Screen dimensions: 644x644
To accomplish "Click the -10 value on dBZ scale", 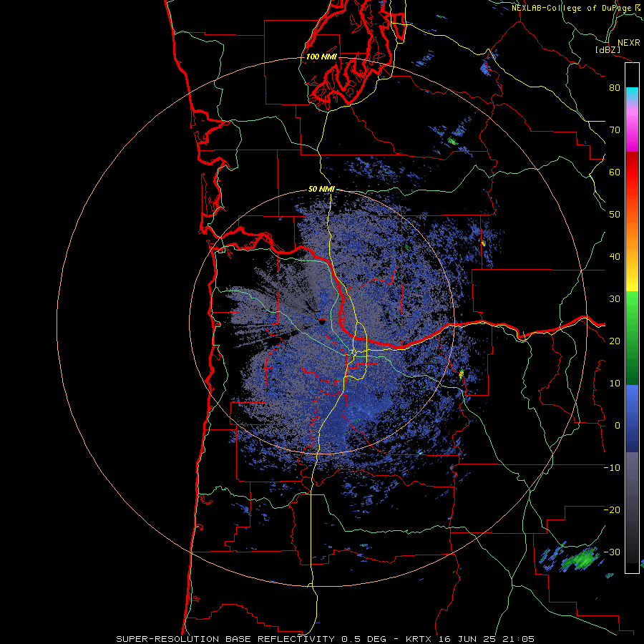I will (612, 468).
